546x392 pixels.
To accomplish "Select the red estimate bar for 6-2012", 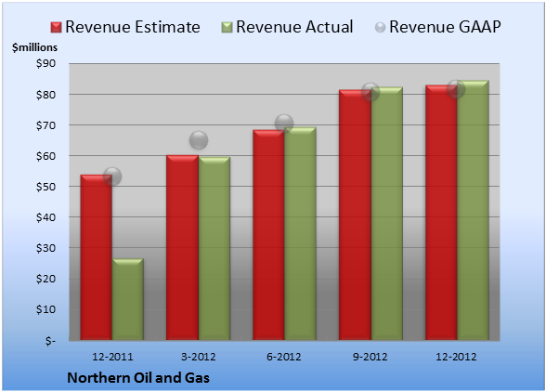I will coord(268,235).
